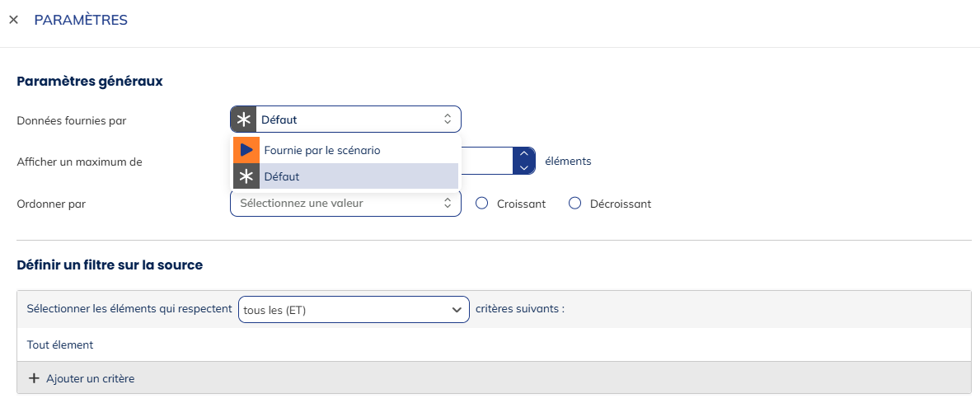980x403 pixels.
Task: Click the asterisk icon beside Défaut option
Action: [x=246, y=176]
